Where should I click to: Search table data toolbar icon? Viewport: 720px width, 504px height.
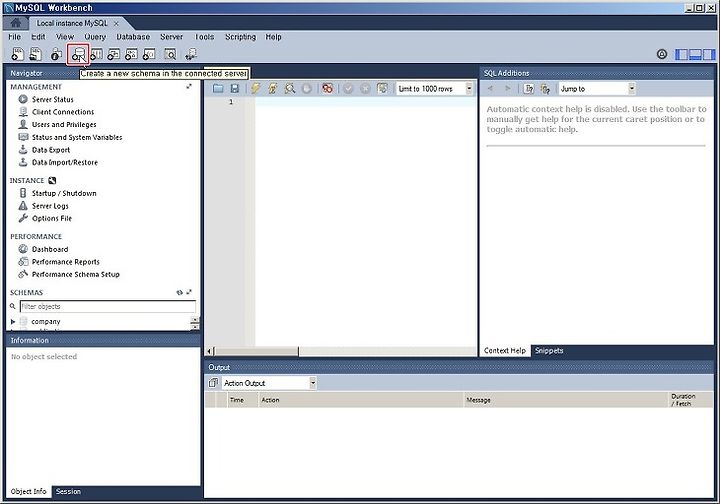click(170, 54)
